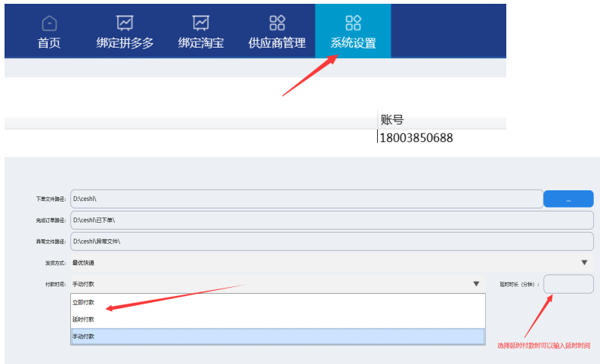Viewport: 600px width, 364px height.
Task: Click the 系统设置 grid icon
Action: point(353,23)
